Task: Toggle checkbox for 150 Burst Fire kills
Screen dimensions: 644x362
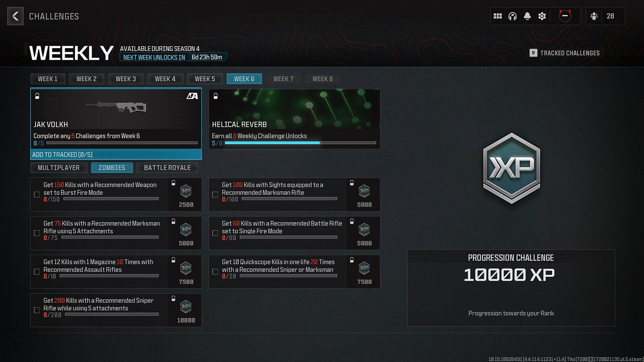Action: (37, 194)
